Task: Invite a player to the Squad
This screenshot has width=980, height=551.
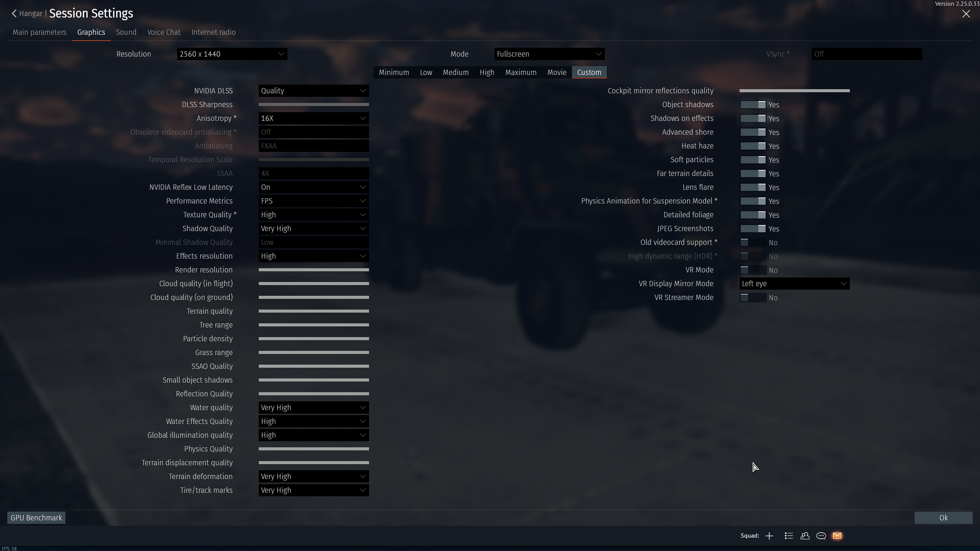Action: (769, 536)
